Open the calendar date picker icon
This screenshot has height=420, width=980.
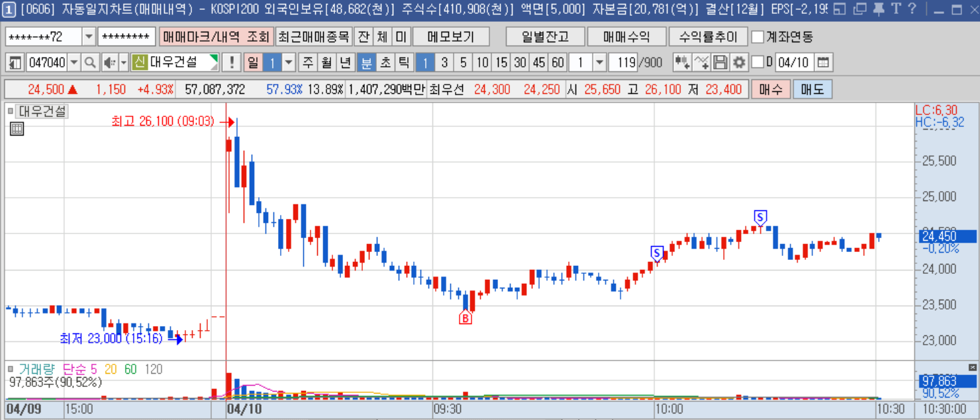tap(823, 63)
